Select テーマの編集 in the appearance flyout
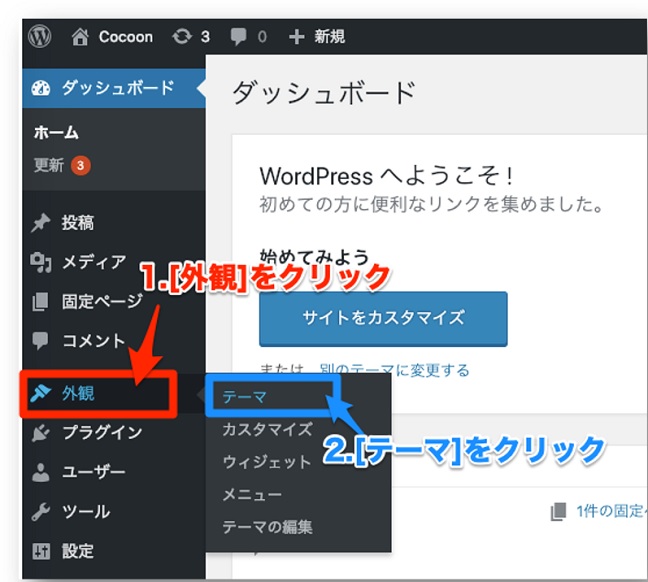The width and height of the screenshot is (648, 582). pos(267,527)
